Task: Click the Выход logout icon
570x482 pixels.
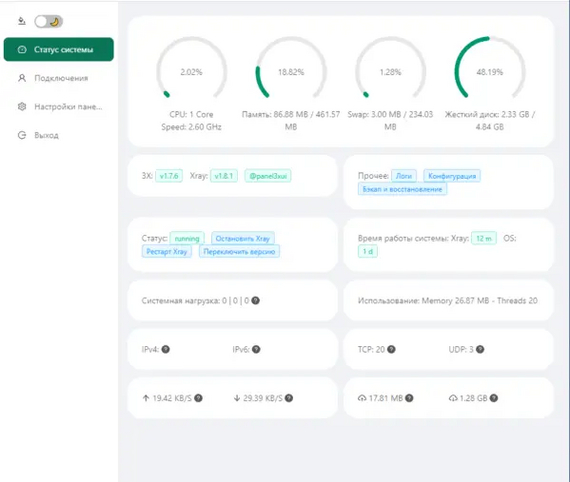Action: (x=22, y=135)
